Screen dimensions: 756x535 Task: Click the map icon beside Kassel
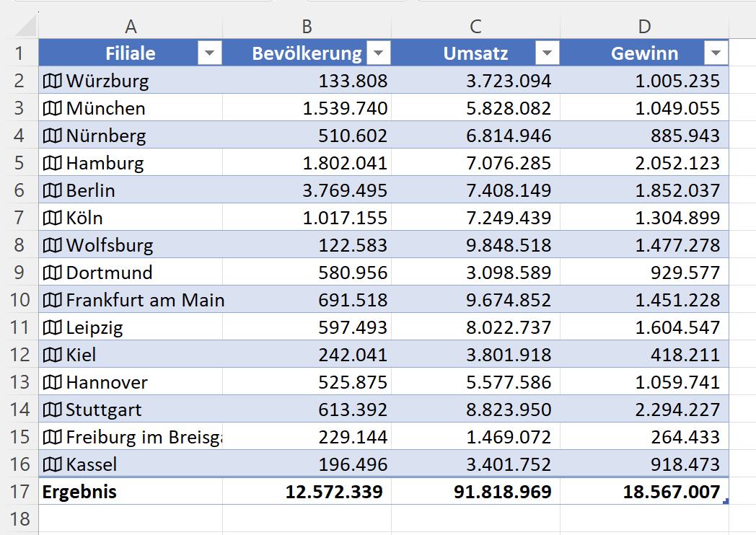coord(53,464)
